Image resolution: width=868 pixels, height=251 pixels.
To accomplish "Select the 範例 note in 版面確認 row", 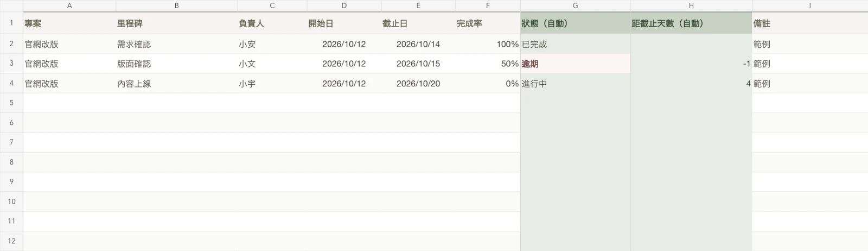I will 810,64.
